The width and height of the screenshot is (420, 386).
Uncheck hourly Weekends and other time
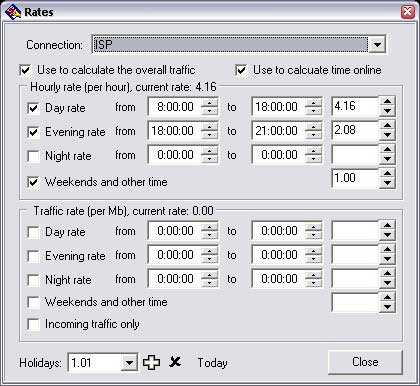click(x=33, y=182)
